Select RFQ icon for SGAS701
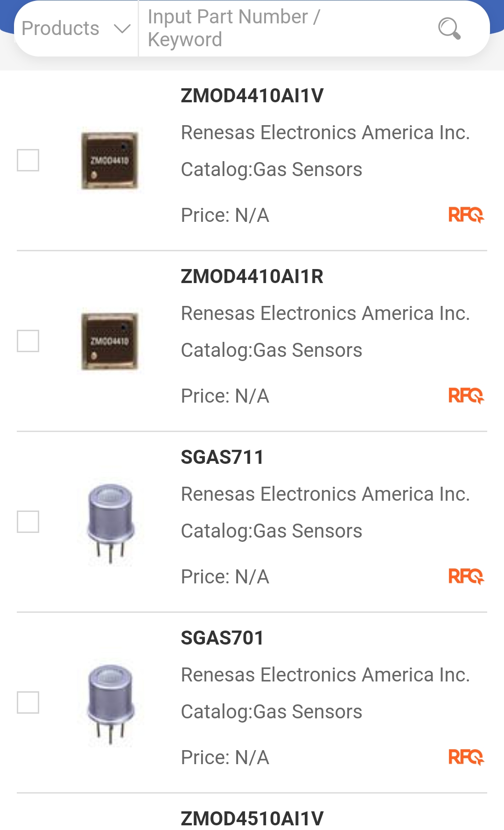The width and height of the screenshot is (504, 830). (x=466, y=757)
